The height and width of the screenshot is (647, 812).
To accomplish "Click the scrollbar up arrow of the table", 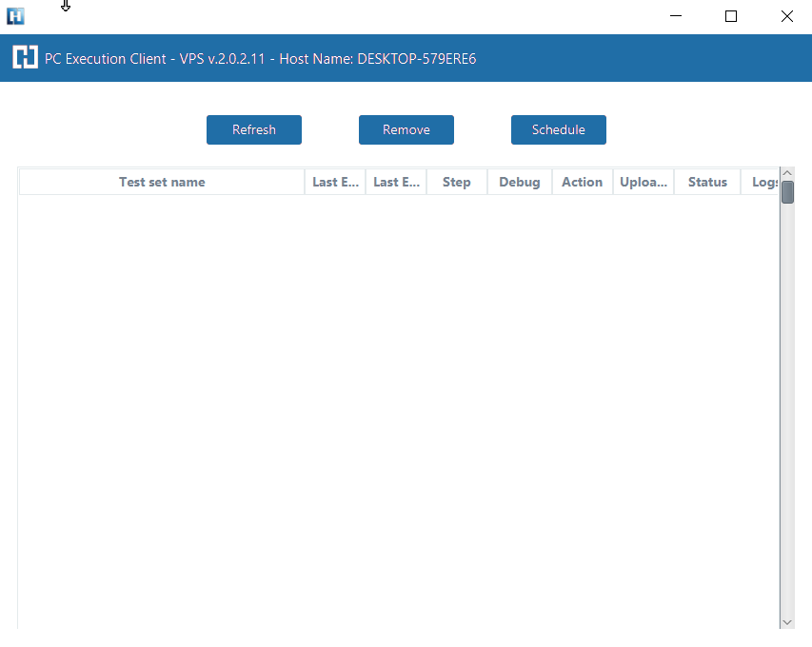I will pos(787,174).
